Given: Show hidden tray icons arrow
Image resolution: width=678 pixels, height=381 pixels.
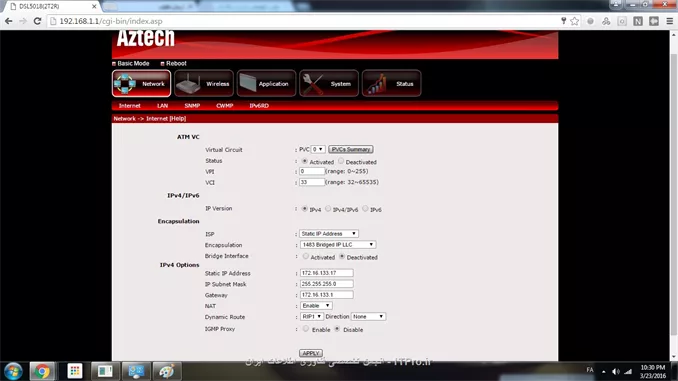Looking at the screenshot, I should coord(604,371).
